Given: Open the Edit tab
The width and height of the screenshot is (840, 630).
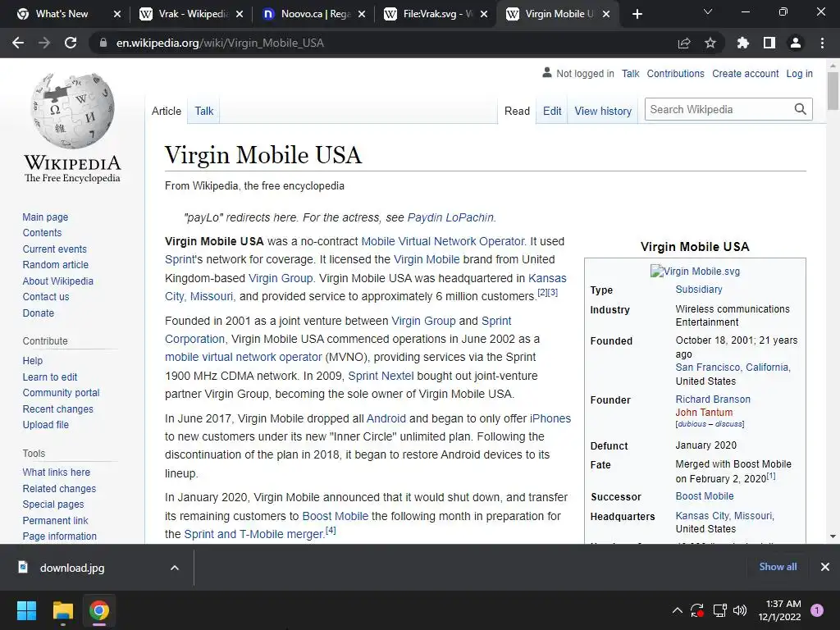Looking at the screenshot, I should pos(552,111).
